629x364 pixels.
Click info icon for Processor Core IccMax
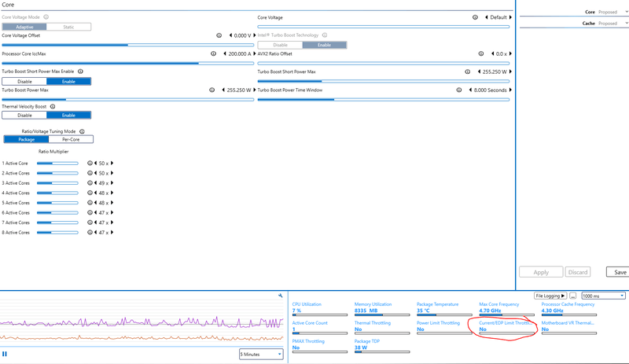tap(213, 53)
